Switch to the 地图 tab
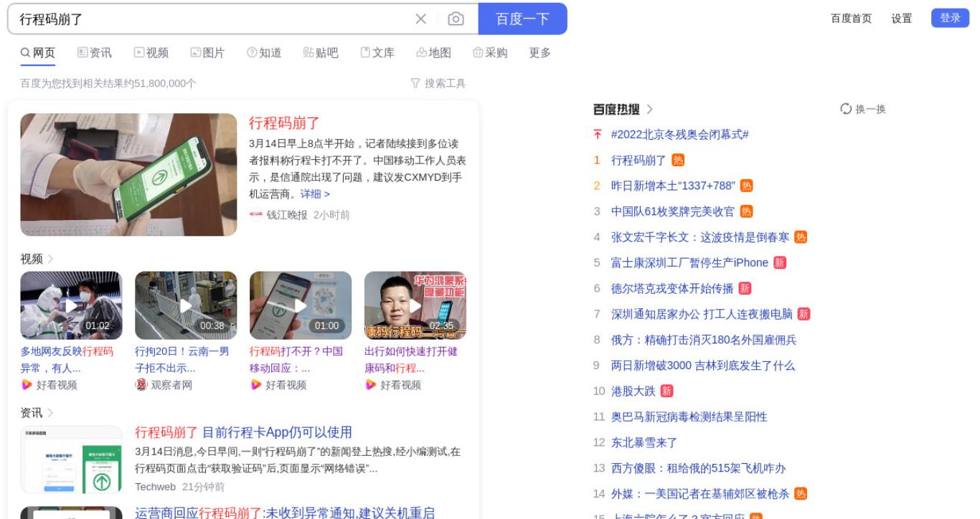Image resolution: width=980 pixels, height=519 pixels. pos(434,53)
